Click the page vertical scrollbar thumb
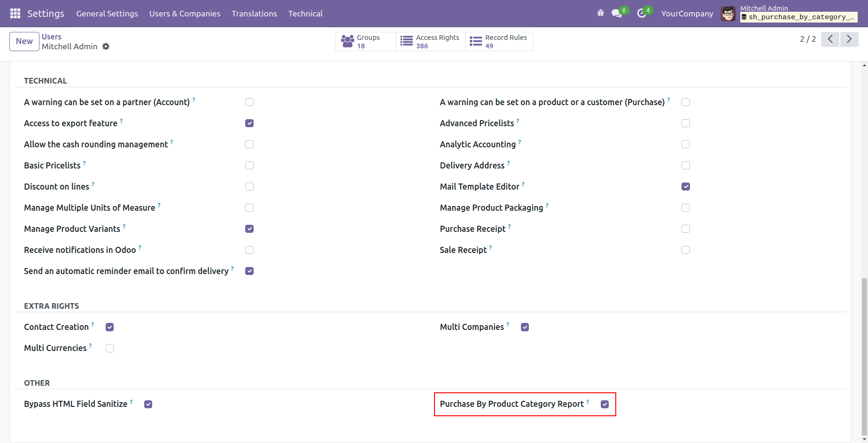This screenshot has height=443, width=868. click(x=864, y=357)
